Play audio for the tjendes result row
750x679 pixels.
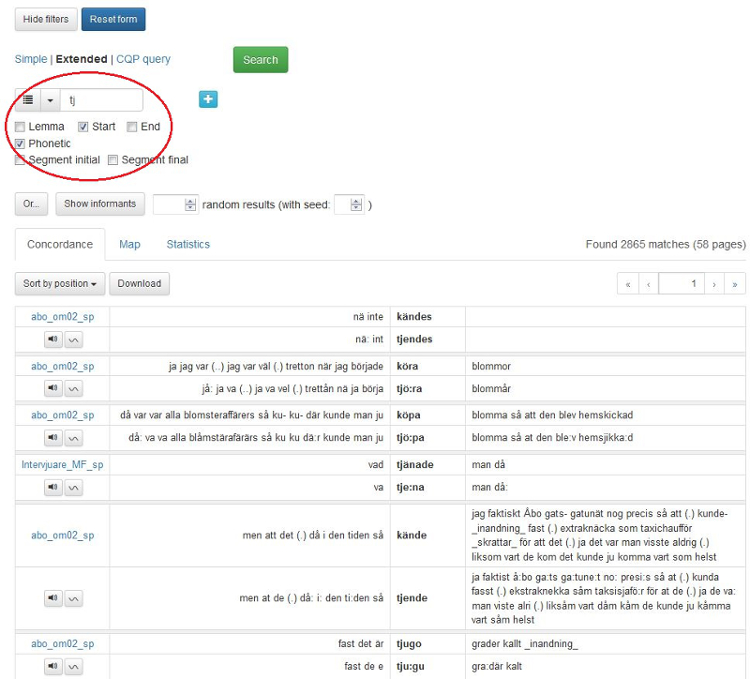(x=53, y=340)
